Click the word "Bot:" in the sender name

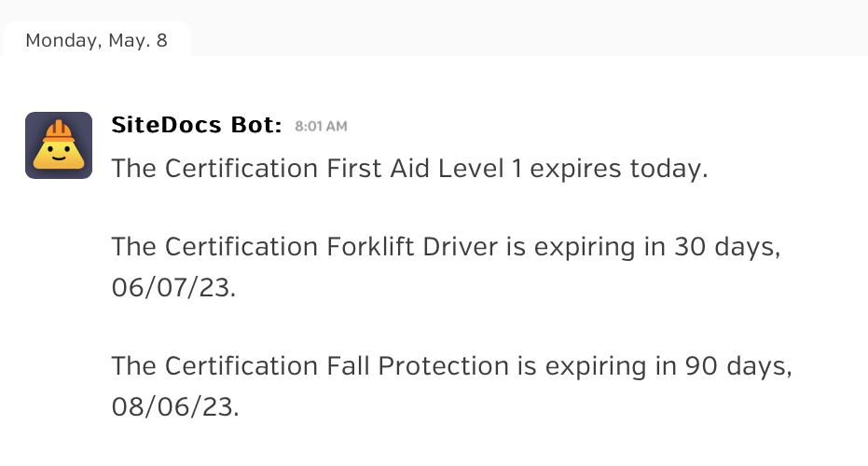pos(256,125)
